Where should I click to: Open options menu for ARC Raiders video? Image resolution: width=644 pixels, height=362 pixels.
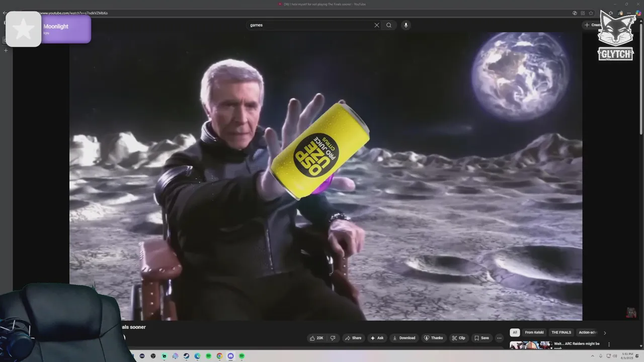point(609,344)
